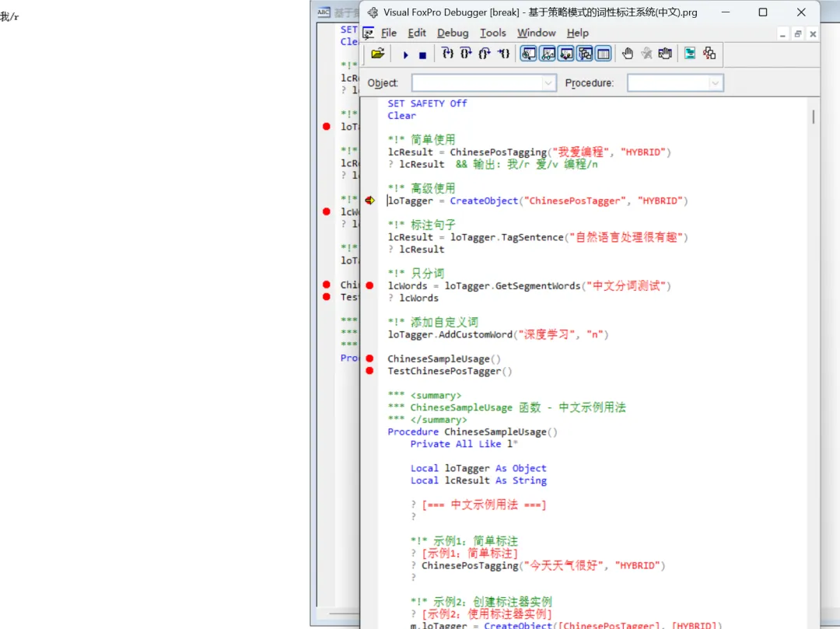Open the File menu
This screenshot has height=629, width=840.
tap(389, 33)
